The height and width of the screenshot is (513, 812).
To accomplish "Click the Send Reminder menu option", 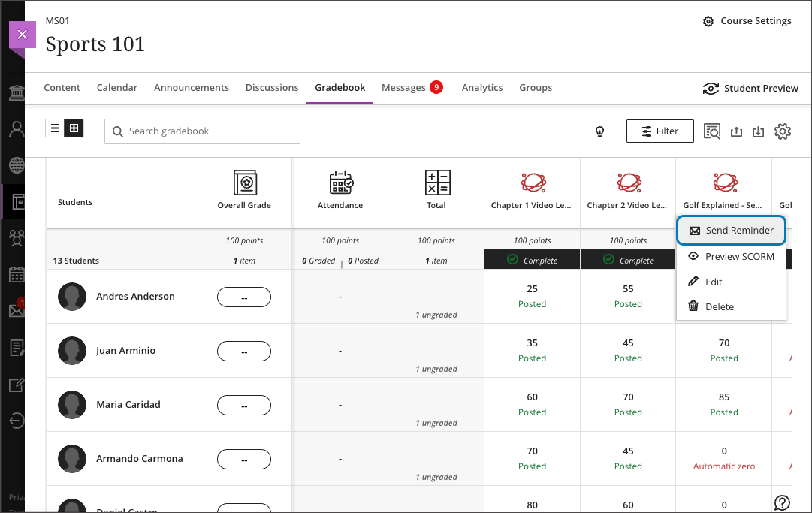I will 731,231.
